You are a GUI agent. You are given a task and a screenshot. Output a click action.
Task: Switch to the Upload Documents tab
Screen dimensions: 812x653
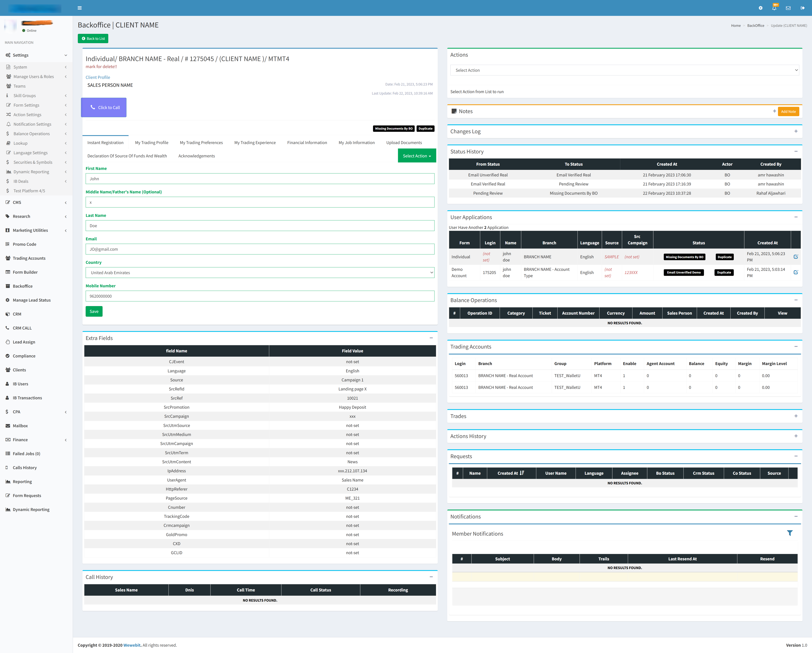[404, 142]
